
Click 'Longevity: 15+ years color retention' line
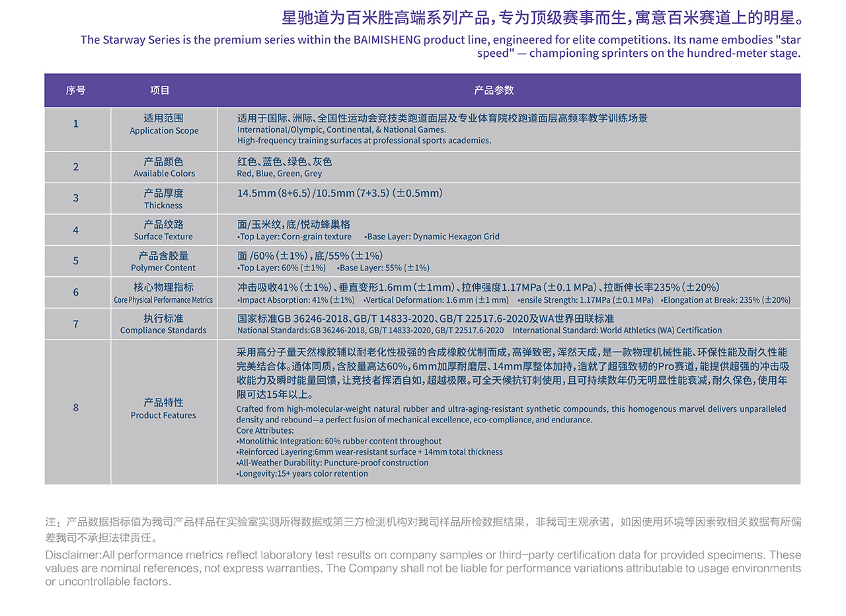point(302,474)
